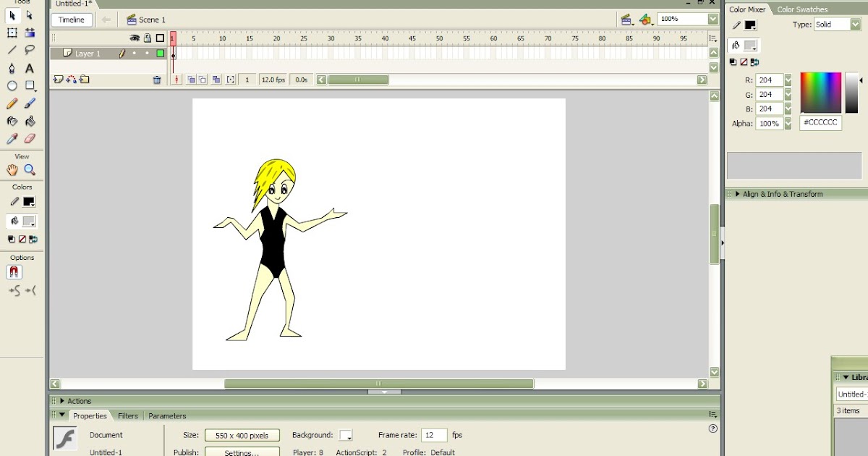The width and height of the screenshot is (868, 456).
Task: Select the Ink Bottle tool
Action: point(12,121)
